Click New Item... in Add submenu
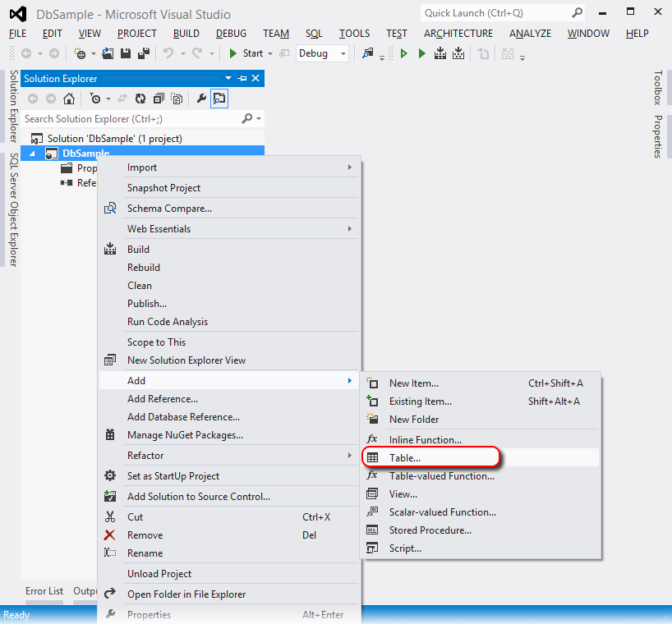The image size is (672, 624). [x=480, y=383]
